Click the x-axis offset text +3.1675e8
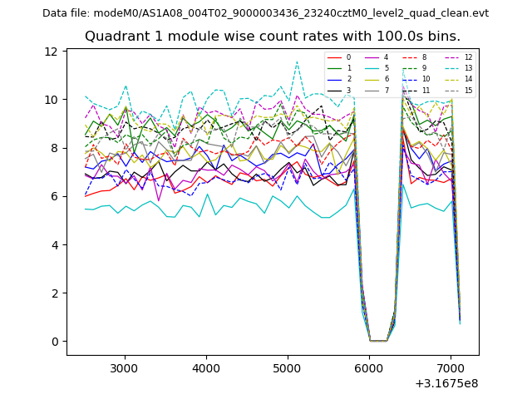 [x=445, y=384]
